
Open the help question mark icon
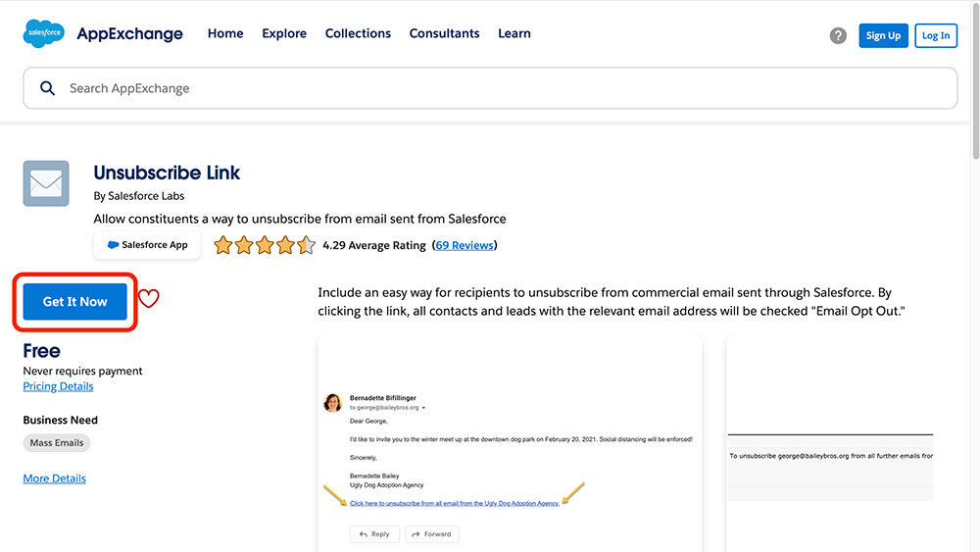click(838, 35)
